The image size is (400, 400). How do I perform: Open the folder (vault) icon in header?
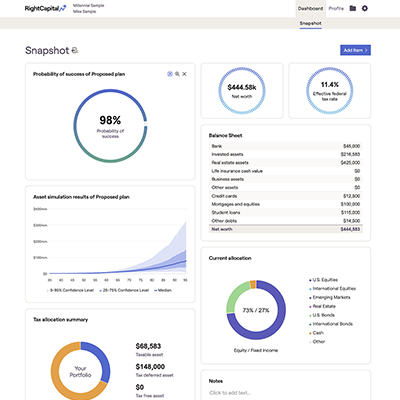(x=353, y=8)
